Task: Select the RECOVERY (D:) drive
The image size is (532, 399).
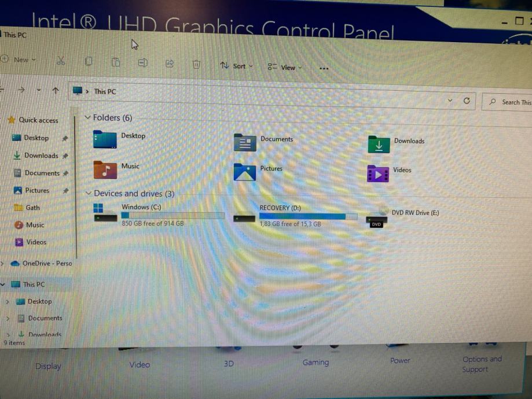Action: point(295,216)
